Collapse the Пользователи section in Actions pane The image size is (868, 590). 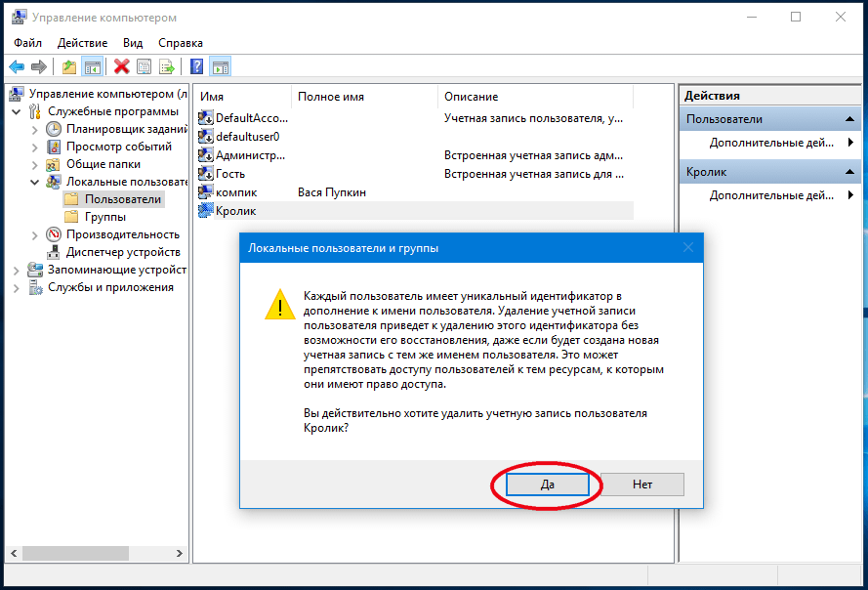pyautogui.click(x=849, y=119)
